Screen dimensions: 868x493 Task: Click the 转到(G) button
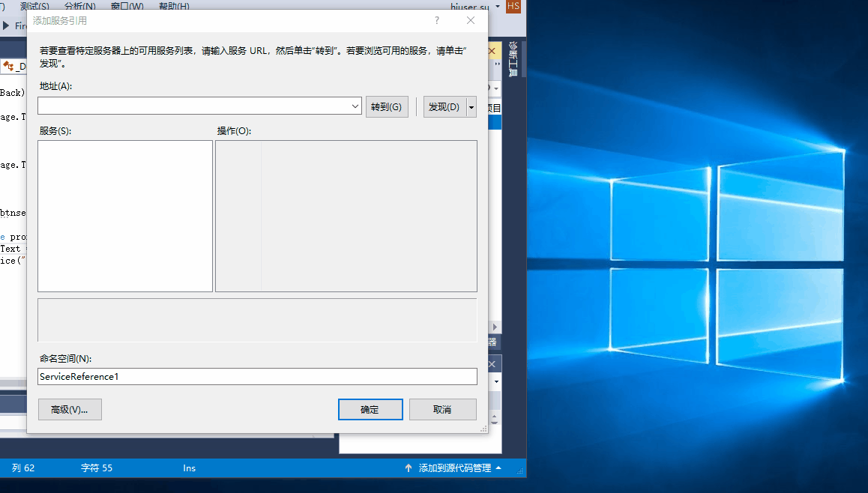[387, 107]
